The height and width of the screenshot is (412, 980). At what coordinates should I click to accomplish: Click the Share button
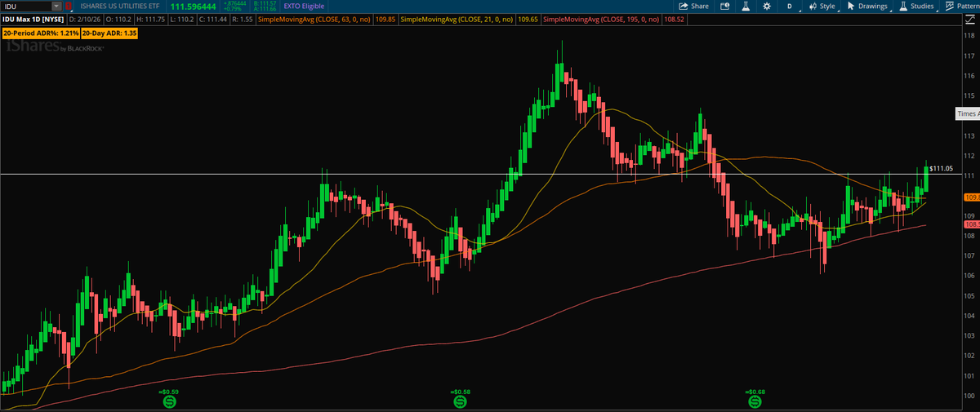coord(694,6)
